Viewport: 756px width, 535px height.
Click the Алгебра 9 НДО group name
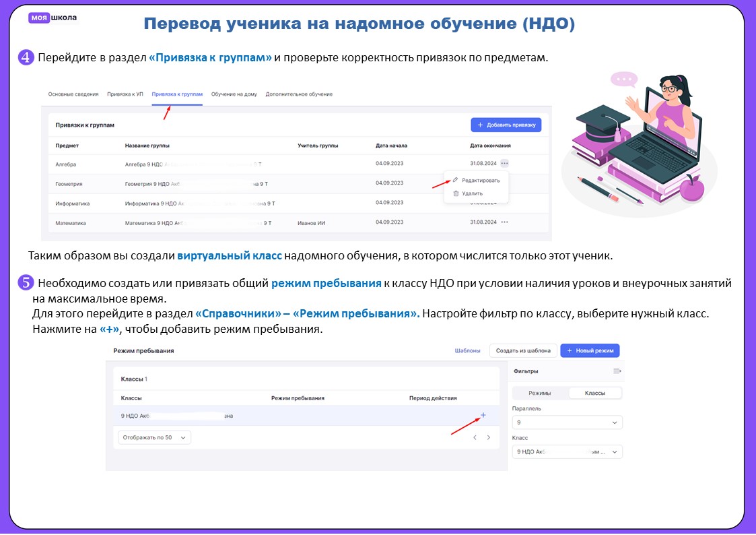coord(193,164)
